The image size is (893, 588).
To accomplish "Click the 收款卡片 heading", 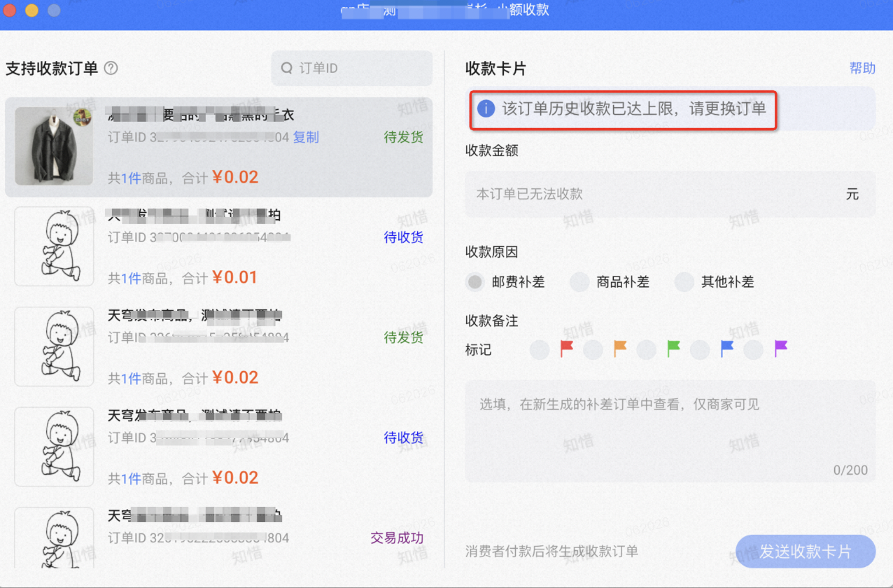I will [495, 69].
